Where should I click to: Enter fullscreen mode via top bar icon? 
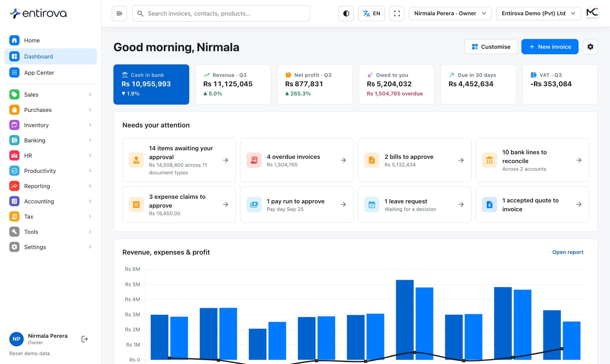point(397,13)
